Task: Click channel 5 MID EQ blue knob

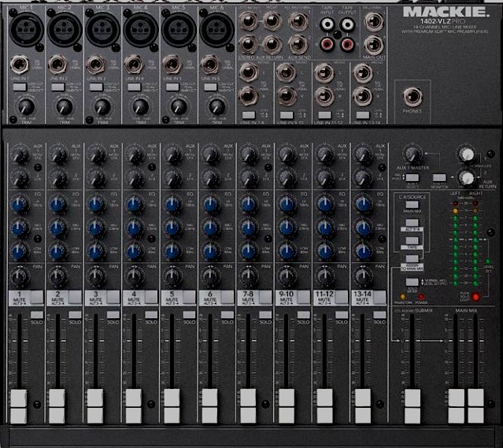Action: tap(172, 228)
